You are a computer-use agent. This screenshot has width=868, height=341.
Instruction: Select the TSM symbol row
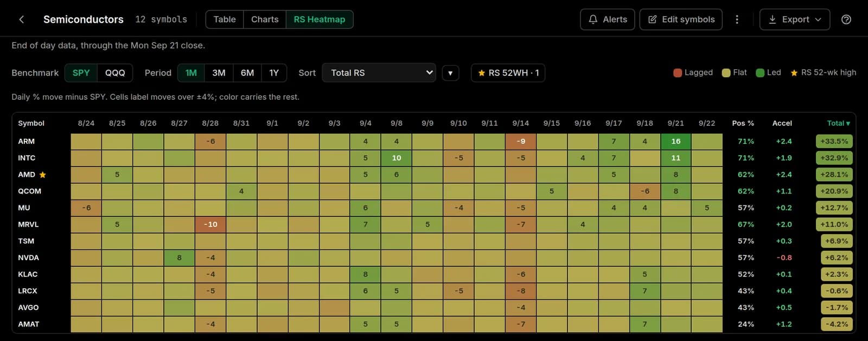click(434, 241)
